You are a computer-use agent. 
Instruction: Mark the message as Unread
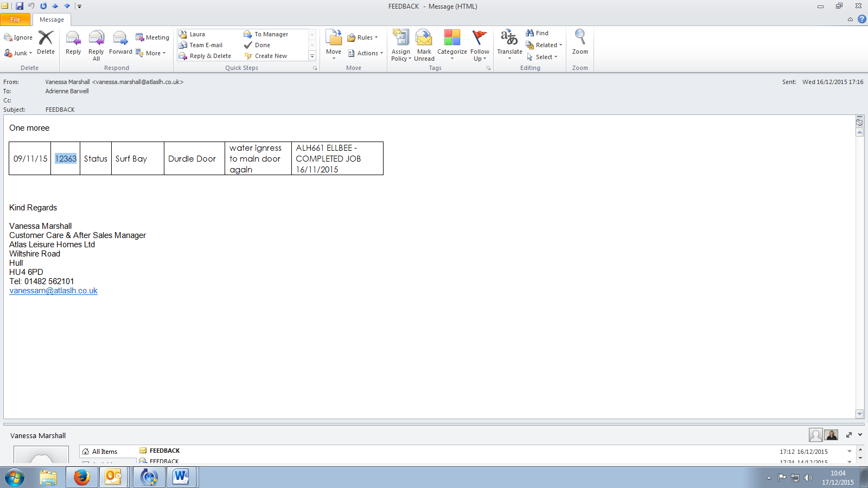(x=424, y=44)
